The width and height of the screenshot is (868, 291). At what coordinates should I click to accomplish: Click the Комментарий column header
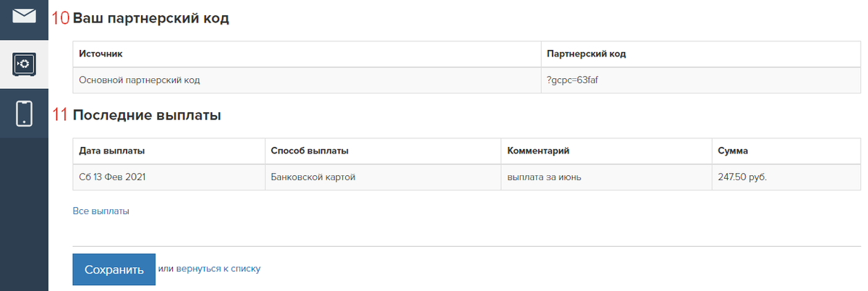pyautogui.click(x=607, y=151)
